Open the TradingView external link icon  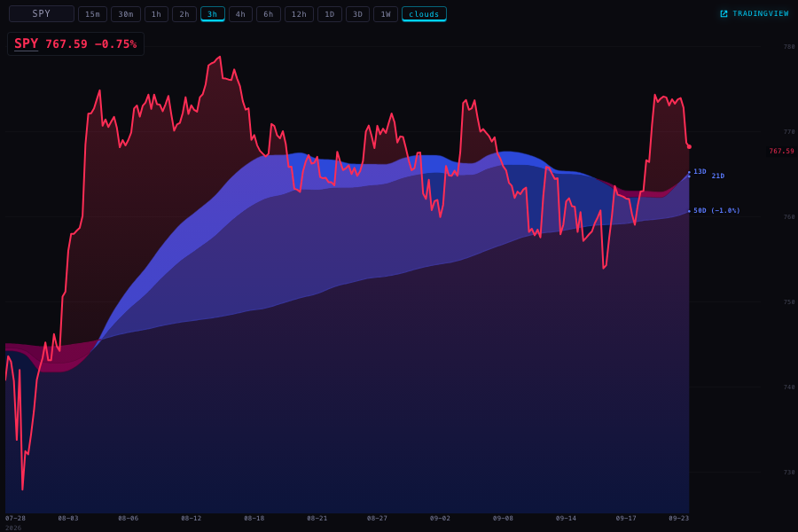click(x=724, y=14)
